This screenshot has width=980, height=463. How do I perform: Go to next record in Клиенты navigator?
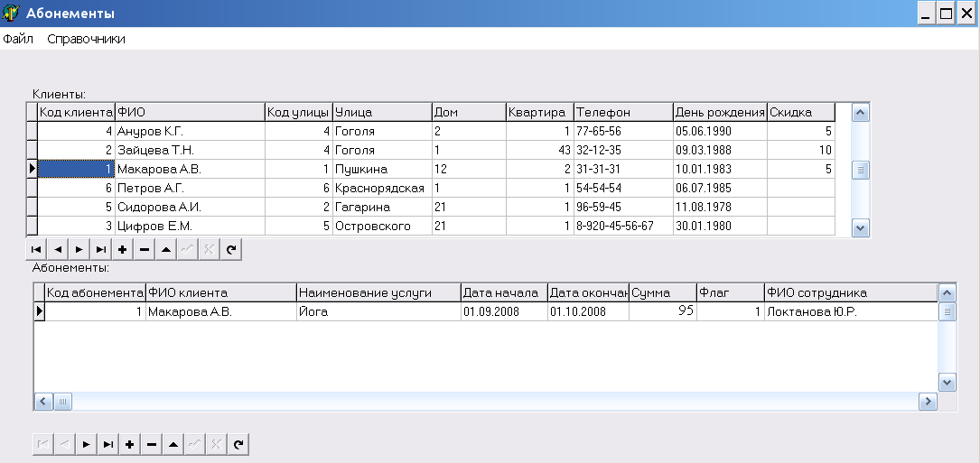(79, 249)
